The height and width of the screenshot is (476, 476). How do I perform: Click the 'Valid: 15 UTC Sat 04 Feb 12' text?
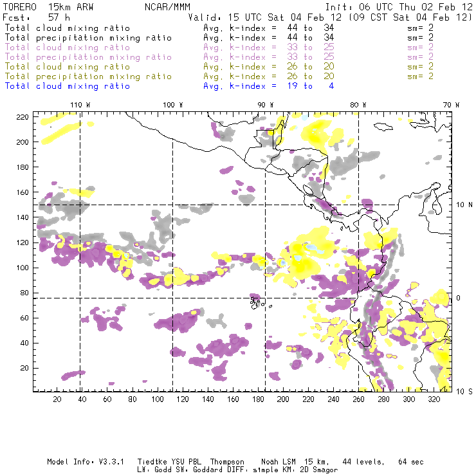point(265,17)
